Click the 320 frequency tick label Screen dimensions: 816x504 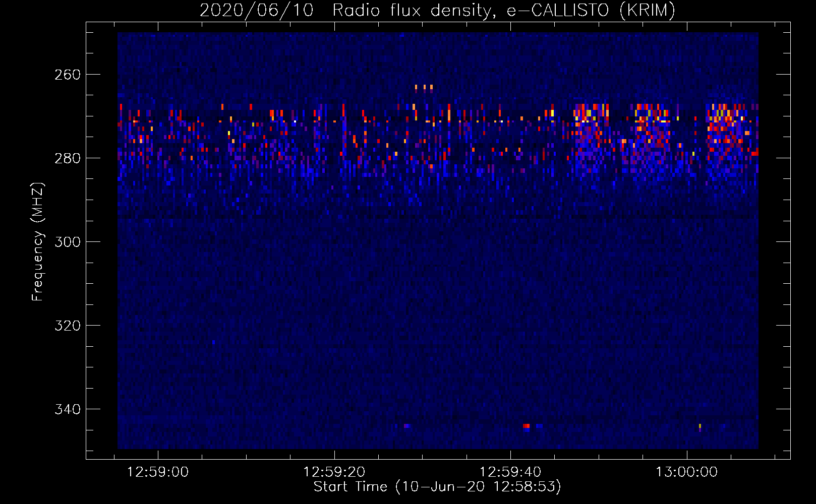point(68,326)
